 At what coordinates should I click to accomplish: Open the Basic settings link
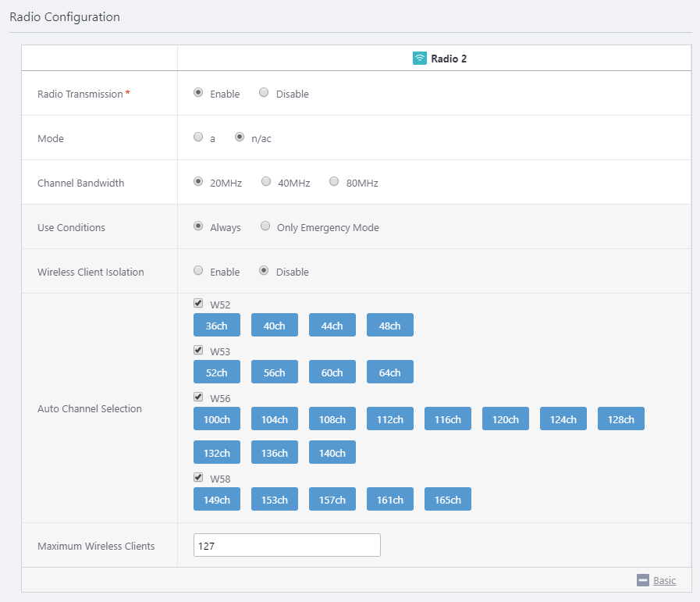click(664, 580)
